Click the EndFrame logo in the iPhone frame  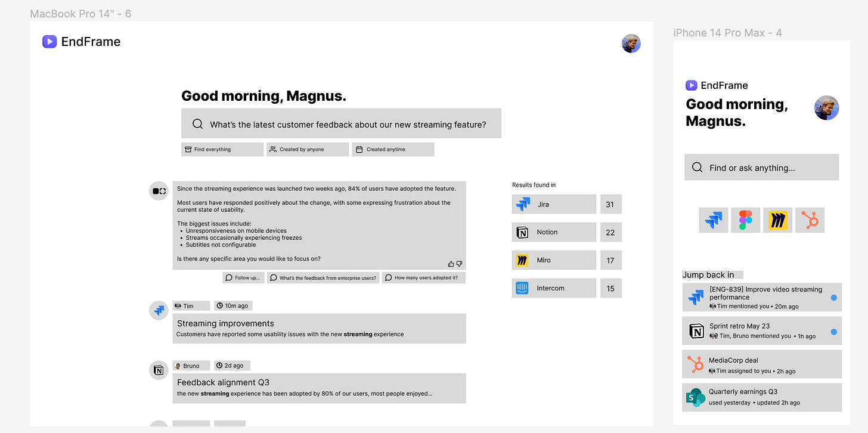(x=717, y=85)
